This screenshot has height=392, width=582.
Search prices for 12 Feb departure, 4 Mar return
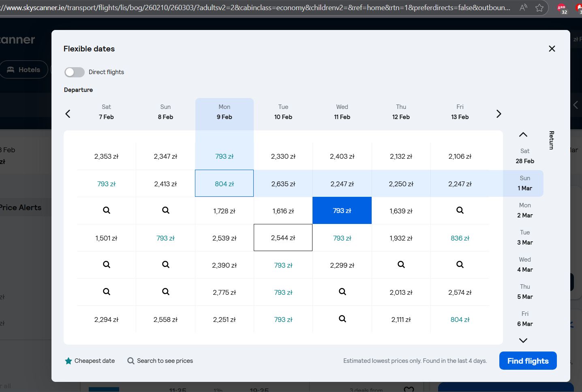401,265
